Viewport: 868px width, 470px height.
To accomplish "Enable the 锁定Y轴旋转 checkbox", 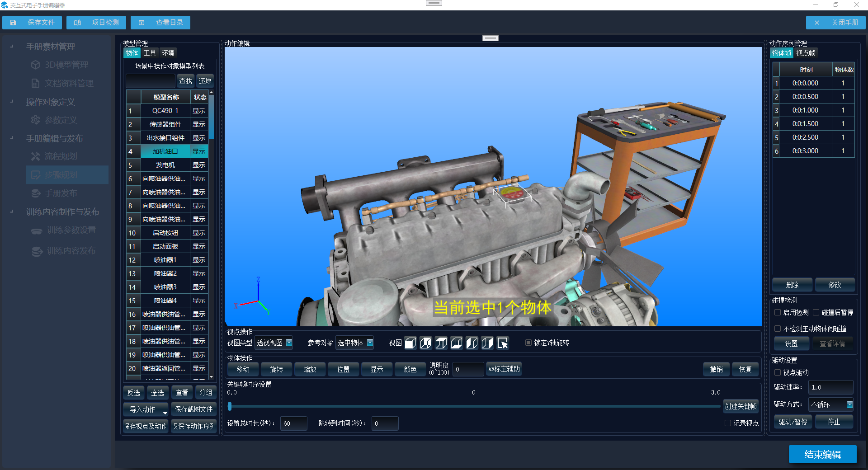I will point(528,343).
